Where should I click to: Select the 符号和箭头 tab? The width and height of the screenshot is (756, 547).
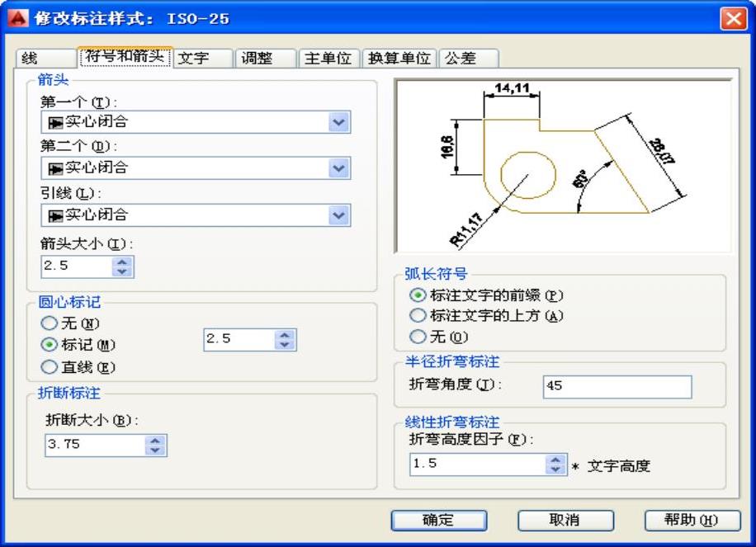(125, 56)
